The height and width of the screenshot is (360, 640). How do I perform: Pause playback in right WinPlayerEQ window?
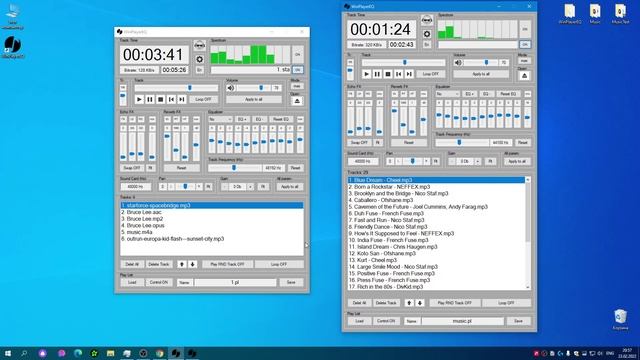coord(377,74)
